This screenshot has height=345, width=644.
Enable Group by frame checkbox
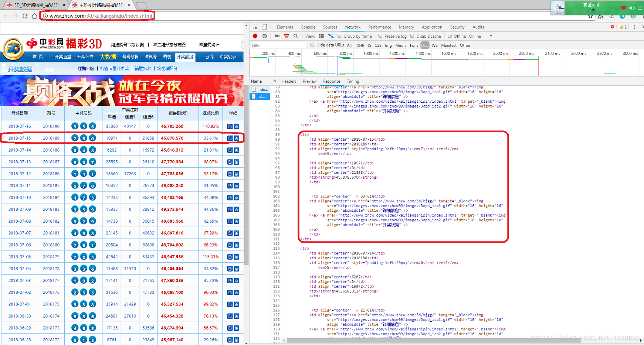(339, 36)
